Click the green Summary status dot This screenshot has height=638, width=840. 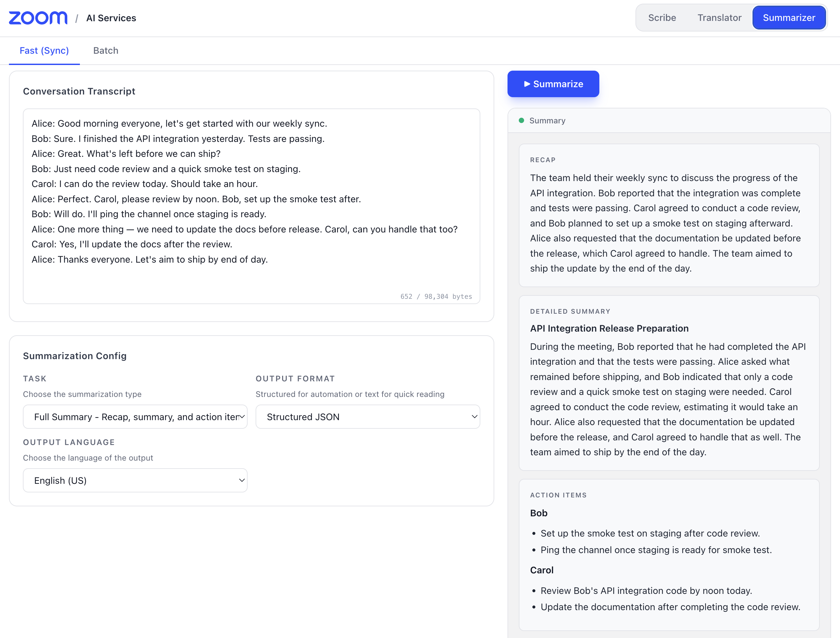click(x=521, y=120)
